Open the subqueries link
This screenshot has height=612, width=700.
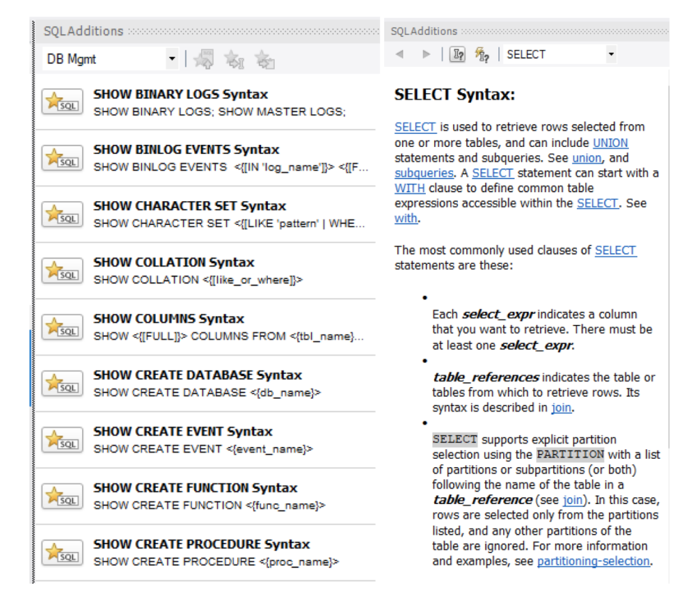coord(424,173)
